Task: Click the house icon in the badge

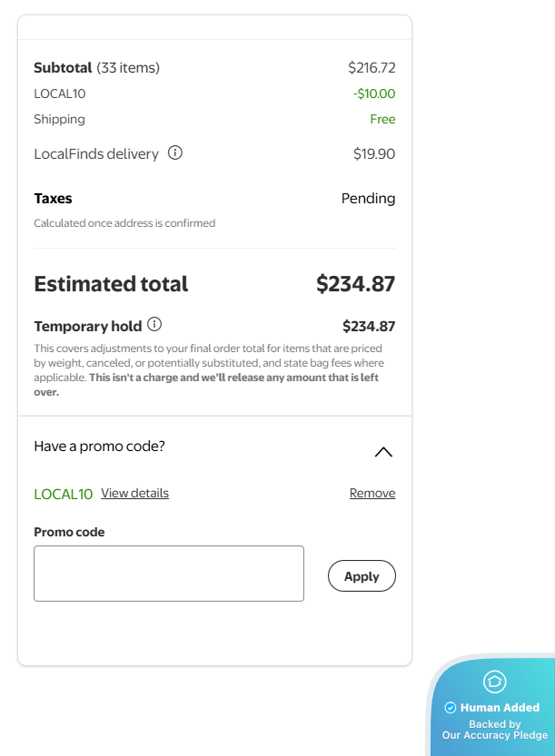Action: click(494, 681)
